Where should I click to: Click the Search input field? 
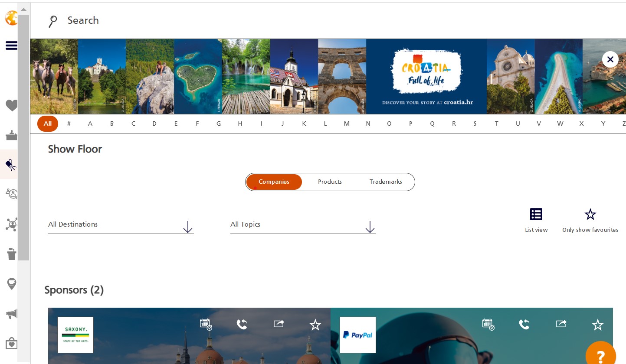pyautogui.click(x=174, y=20)
